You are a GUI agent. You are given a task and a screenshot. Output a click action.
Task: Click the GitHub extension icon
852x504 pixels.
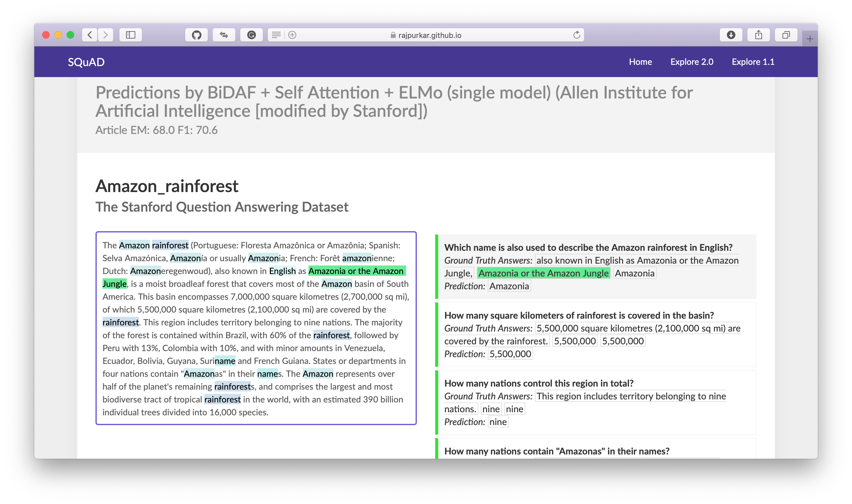196,35
